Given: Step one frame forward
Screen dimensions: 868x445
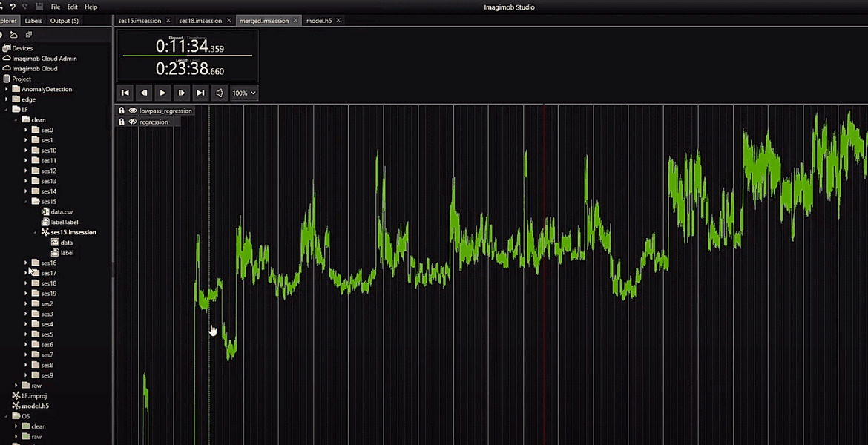Looking at the screenshot, I should click(182, 93).
